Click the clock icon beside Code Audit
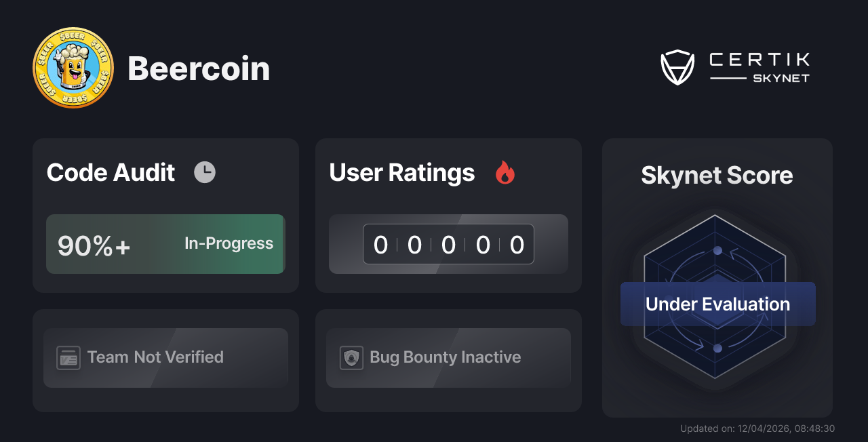868x442 pixels. coord(205,172)
